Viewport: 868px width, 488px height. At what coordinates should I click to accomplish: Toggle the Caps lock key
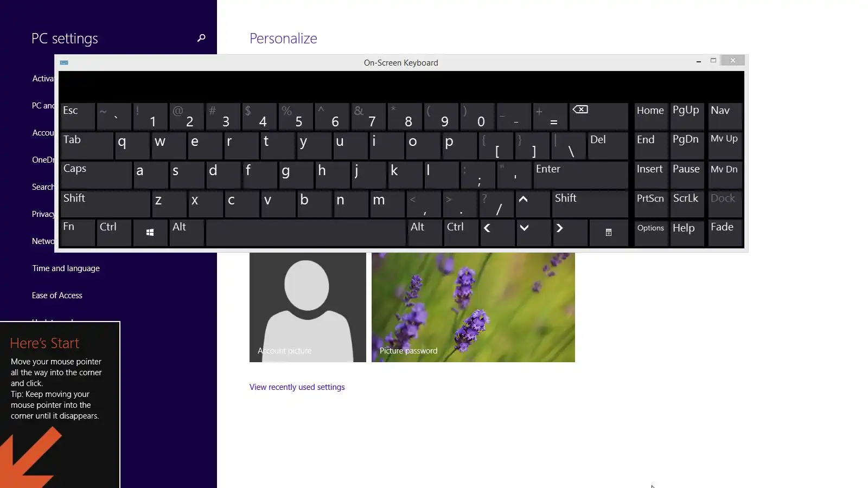95,175
